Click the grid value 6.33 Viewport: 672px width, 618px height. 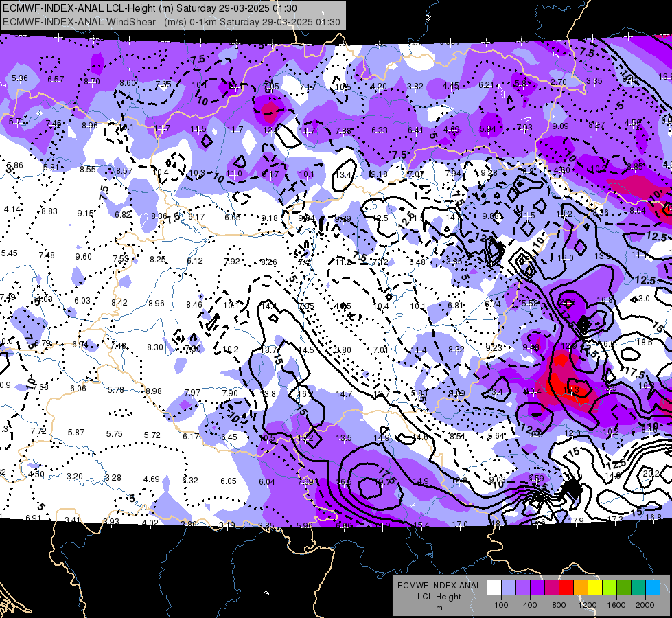click(x=380, y=130)
